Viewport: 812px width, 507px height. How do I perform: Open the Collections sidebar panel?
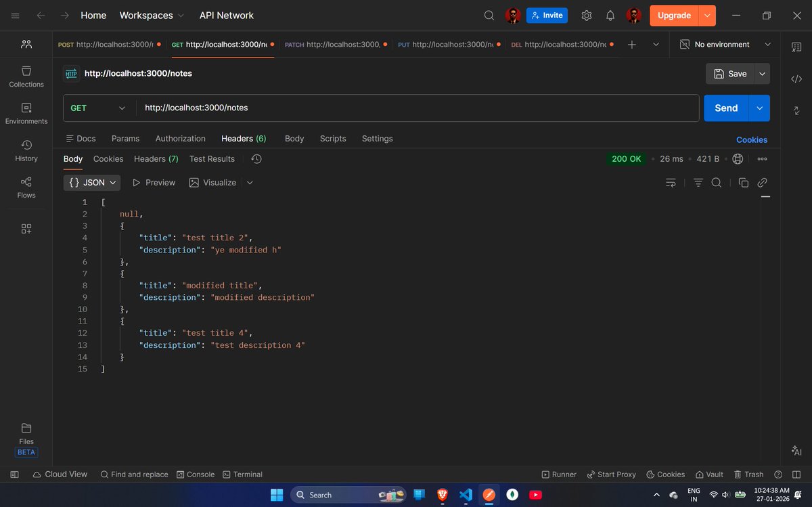tap(26, 76)
